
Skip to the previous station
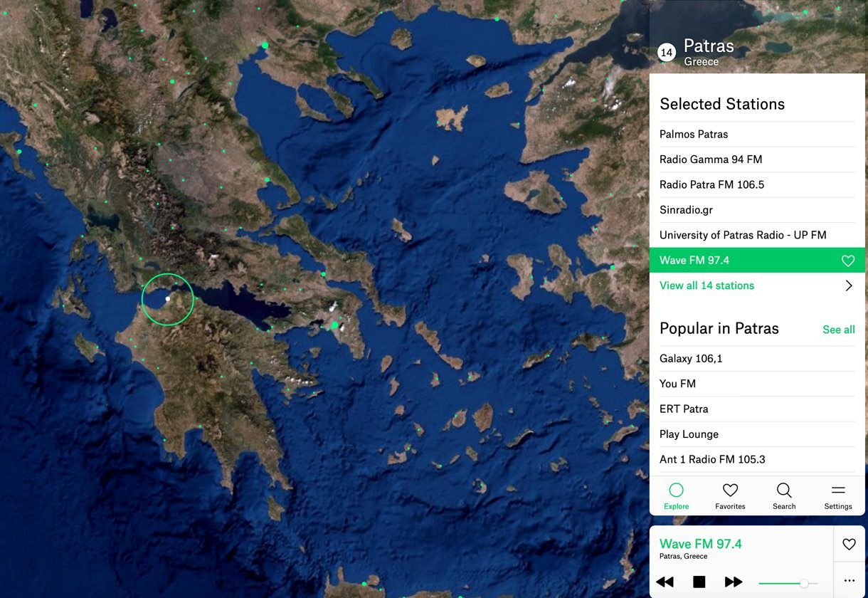(x=665, y=582)
